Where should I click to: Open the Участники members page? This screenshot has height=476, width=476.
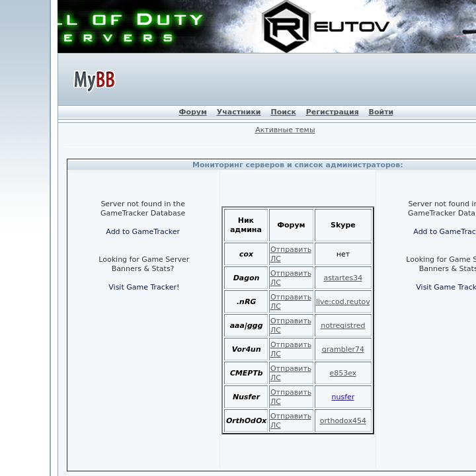click(x=238, y=112)
